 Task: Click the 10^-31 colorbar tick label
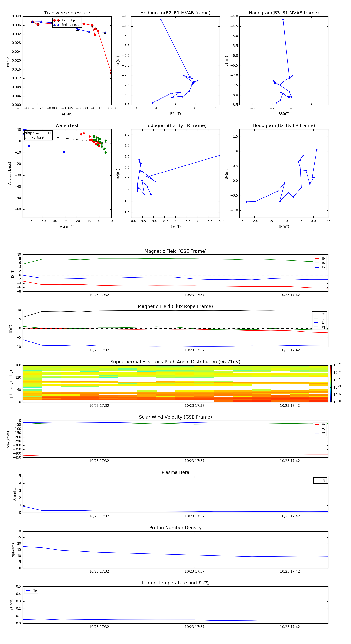(337, 402)
